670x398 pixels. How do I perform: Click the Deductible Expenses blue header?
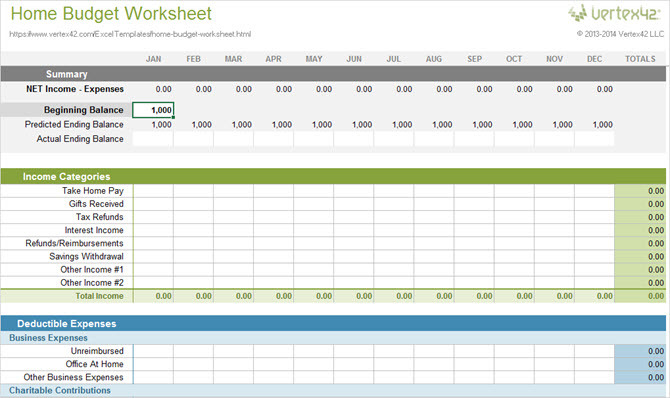(333, 324)
